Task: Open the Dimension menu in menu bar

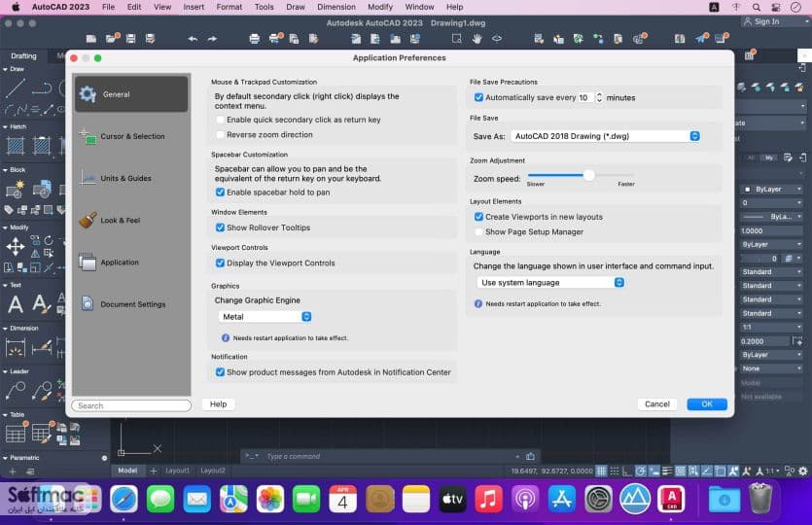Action: pos(336,7)
